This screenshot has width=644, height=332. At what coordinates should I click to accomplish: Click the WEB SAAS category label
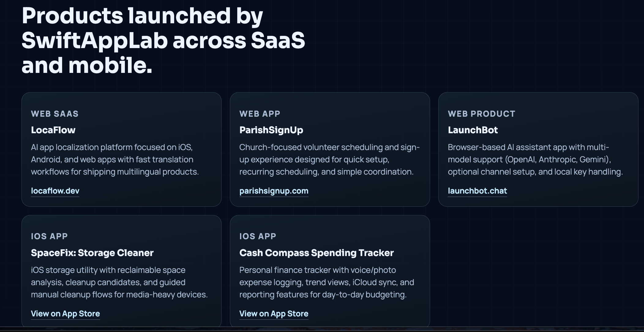(55, 114)
